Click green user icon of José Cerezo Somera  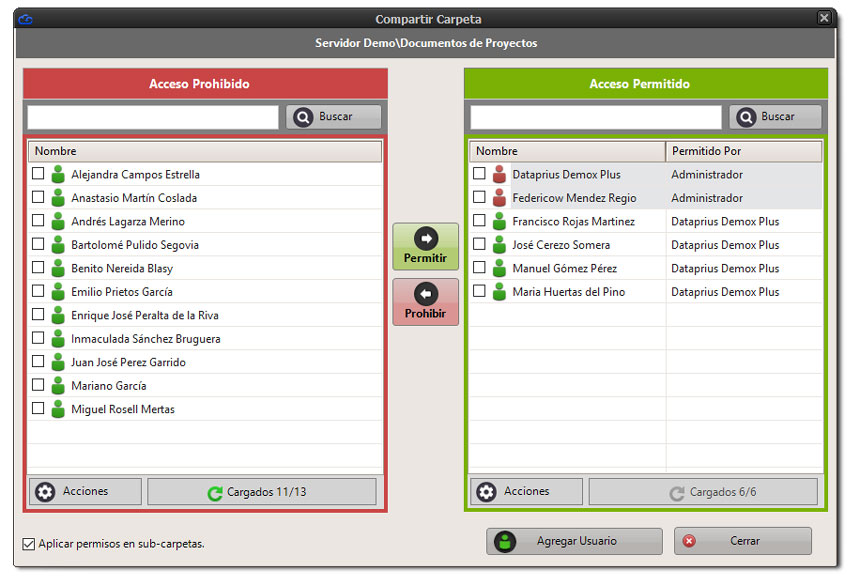pos(499,245)
